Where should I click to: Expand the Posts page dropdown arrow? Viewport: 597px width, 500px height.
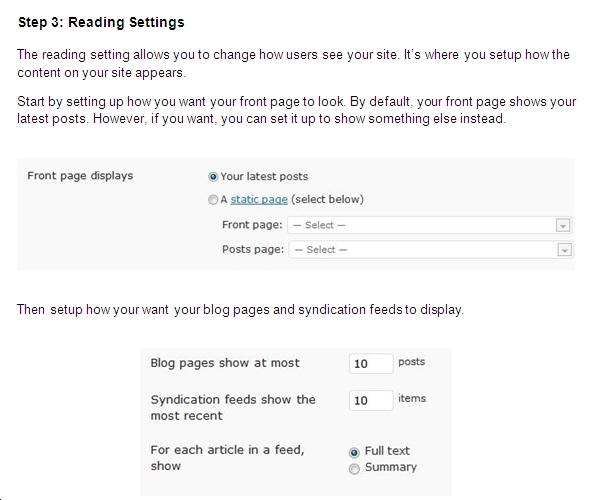[x=564, y=250]
